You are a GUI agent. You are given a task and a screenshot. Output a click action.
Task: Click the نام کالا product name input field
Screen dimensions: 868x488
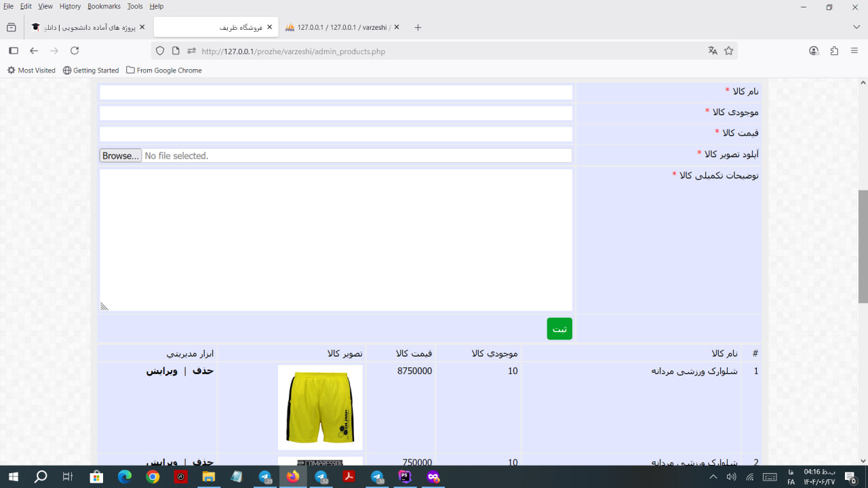click(336, 92)
